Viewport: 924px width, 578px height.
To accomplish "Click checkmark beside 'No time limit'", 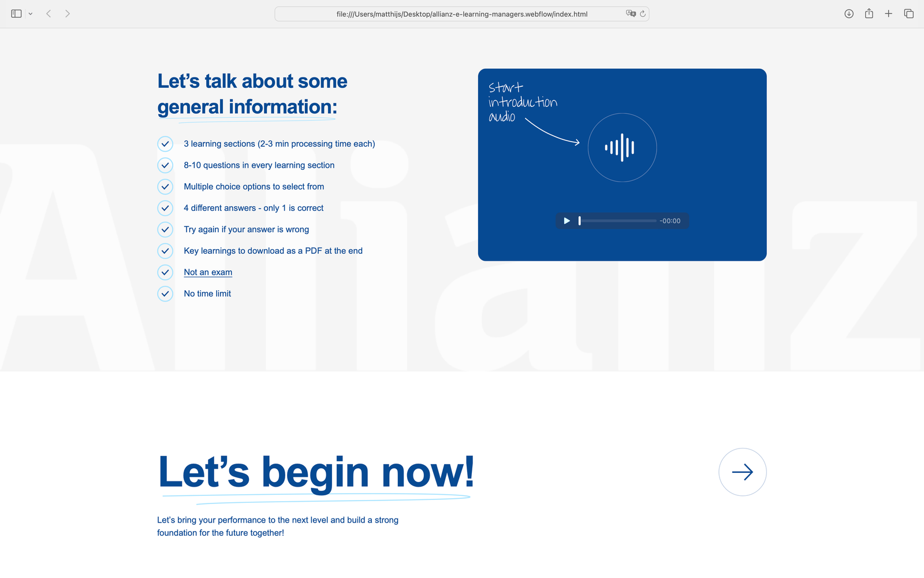I will point(165,294).
